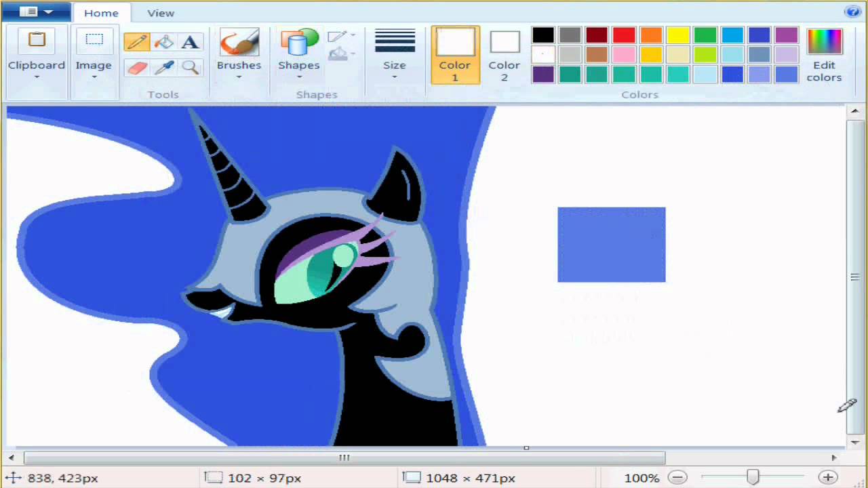Click the Brushes icon
This screenshot has width=868, height=488.
pos(239,42)
